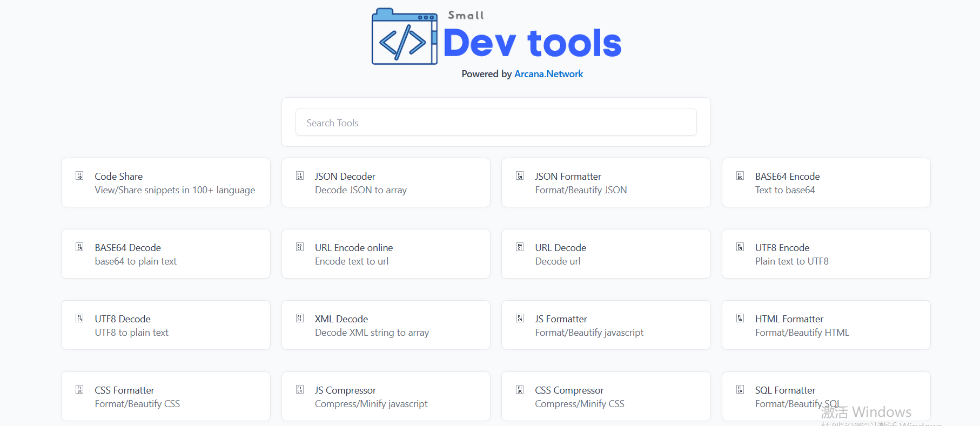The image size is (980, 426).
Task: Click 'Format/Beautify javascript' description
Action: [x=589, y=333]
